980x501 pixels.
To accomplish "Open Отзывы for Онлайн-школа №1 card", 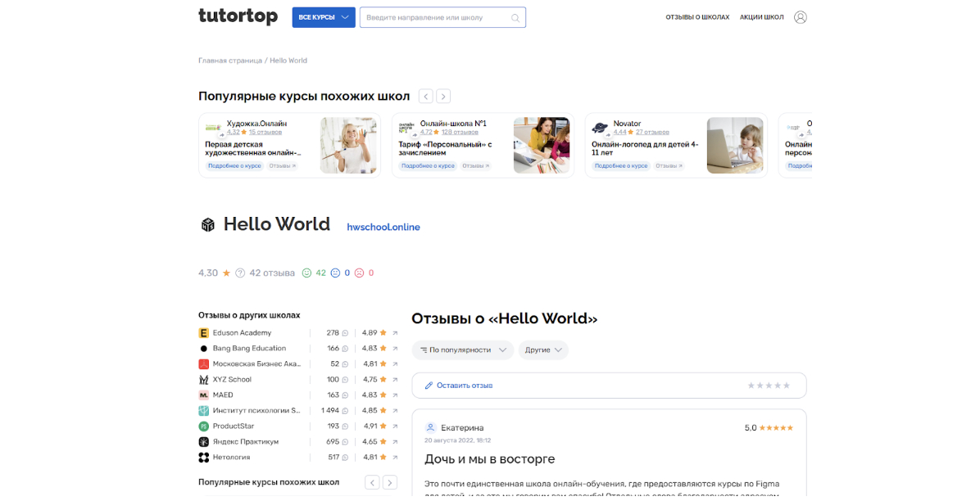I will (475, 166).
